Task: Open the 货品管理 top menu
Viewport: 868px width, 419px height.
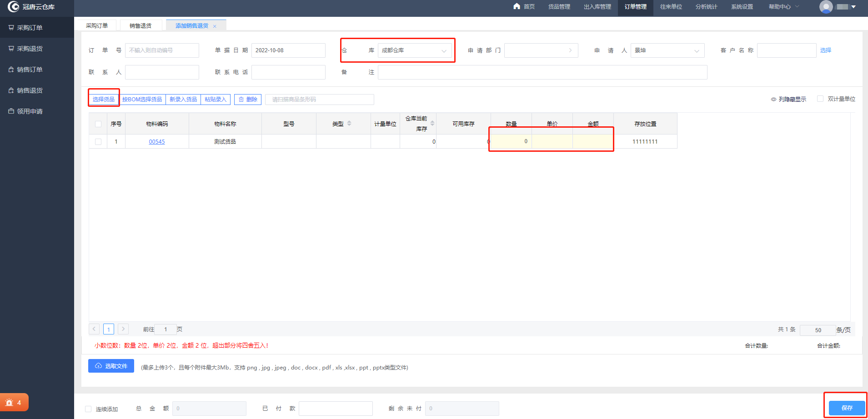Action: click(559, 7)
